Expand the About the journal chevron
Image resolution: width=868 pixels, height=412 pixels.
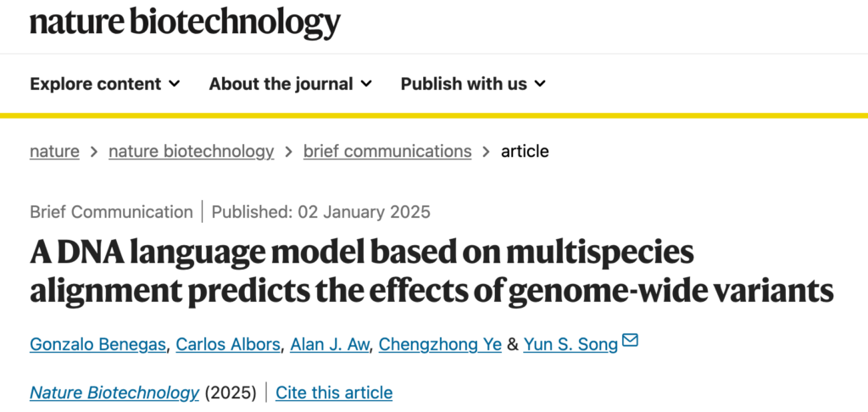[366, 84]
